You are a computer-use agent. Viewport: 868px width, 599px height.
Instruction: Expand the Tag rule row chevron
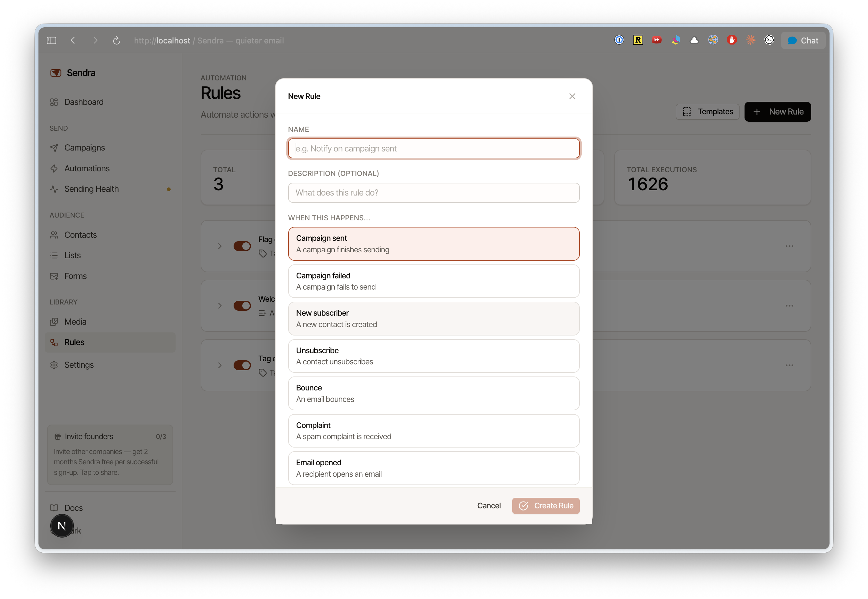220,366
